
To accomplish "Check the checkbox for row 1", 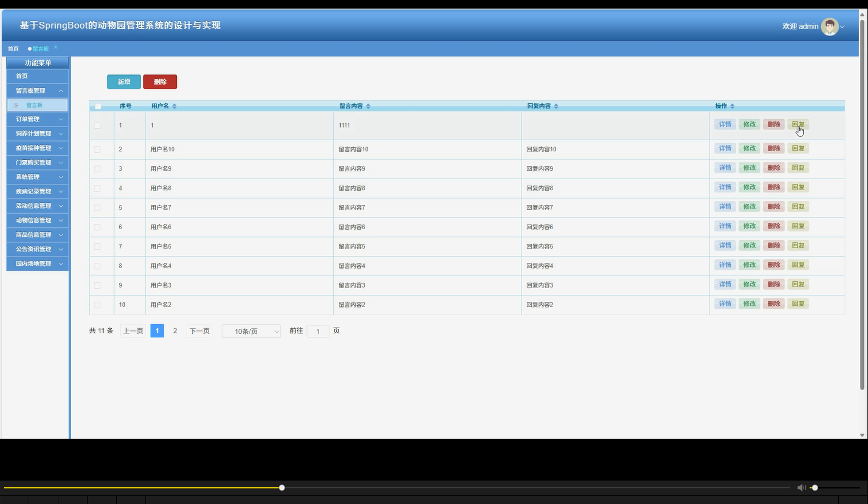I will pyautogui.click(x=97, y=125).
